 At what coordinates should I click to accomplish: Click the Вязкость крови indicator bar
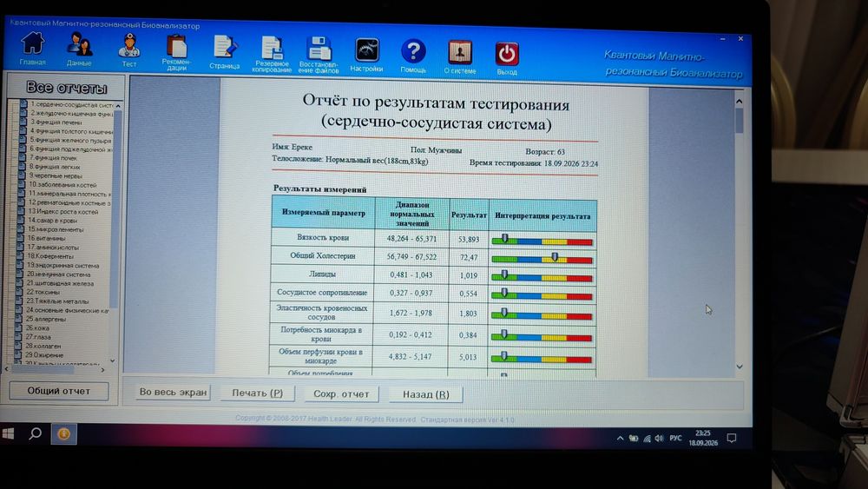point(542,241)
